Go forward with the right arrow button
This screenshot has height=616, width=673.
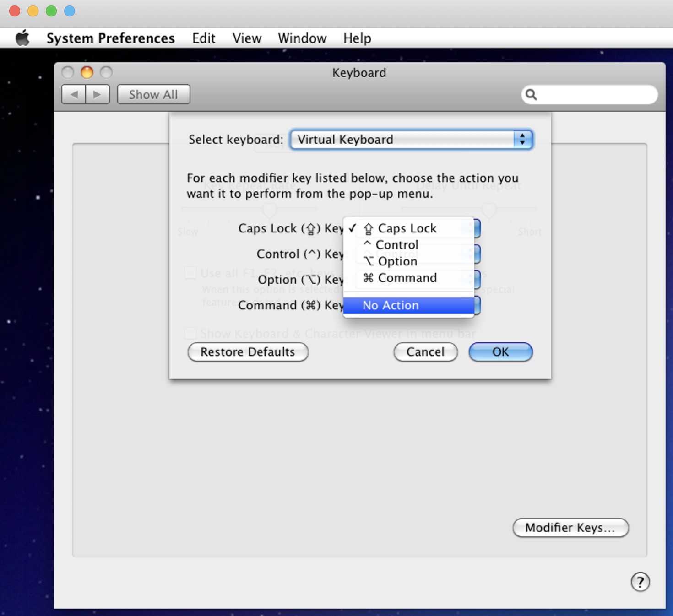click(98, 94)
